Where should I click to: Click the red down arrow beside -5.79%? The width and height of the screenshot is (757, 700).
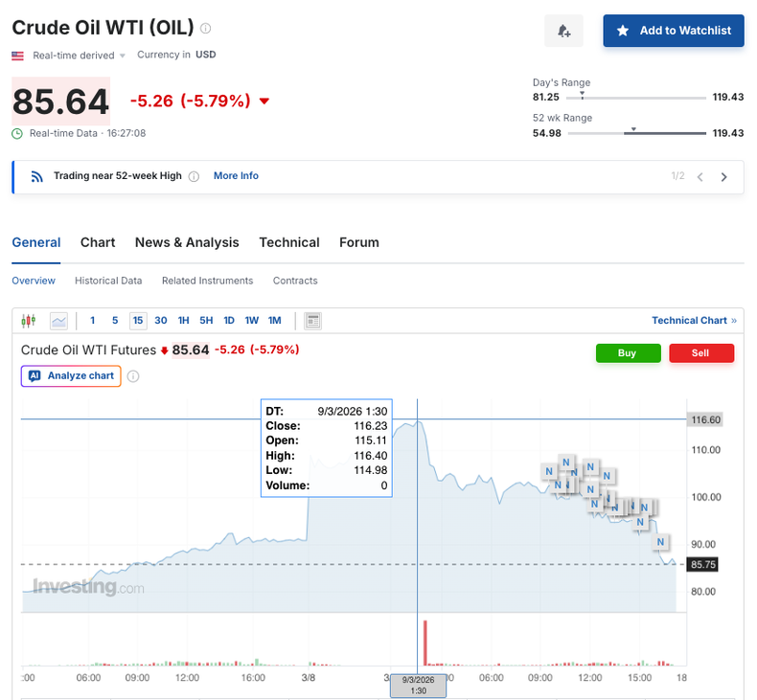coord(264,101)
